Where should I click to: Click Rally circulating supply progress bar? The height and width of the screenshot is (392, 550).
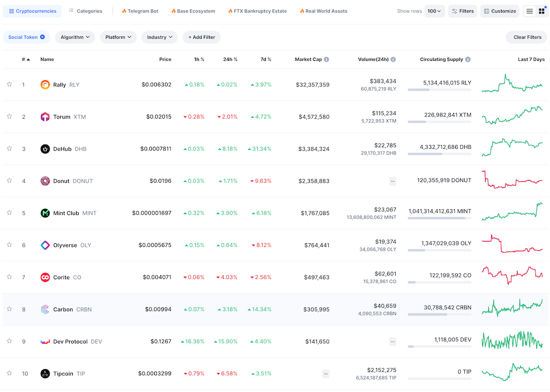point(439,90)
